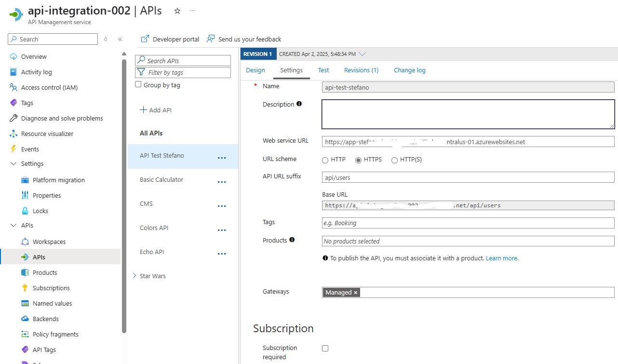Click the Developer portal external link icon
The width and height of the screenshot is (618, 364).
(x=145, y=39)
